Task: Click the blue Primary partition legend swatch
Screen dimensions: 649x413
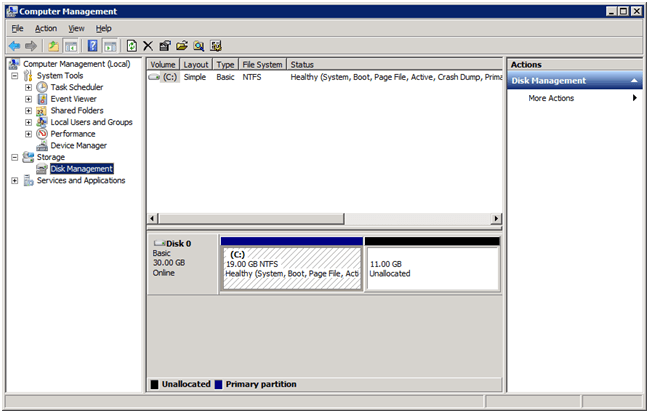Action: [219, 384]
